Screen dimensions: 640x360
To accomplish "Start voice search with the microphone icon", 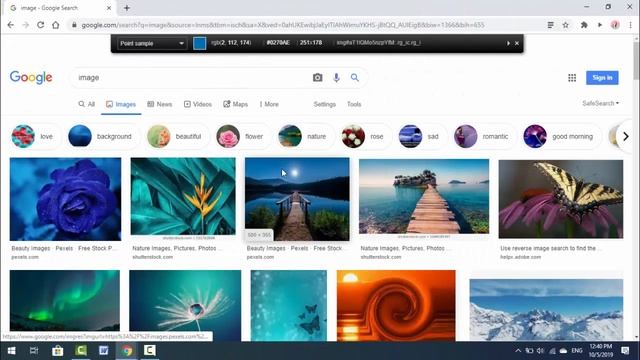I will [336, 78].
